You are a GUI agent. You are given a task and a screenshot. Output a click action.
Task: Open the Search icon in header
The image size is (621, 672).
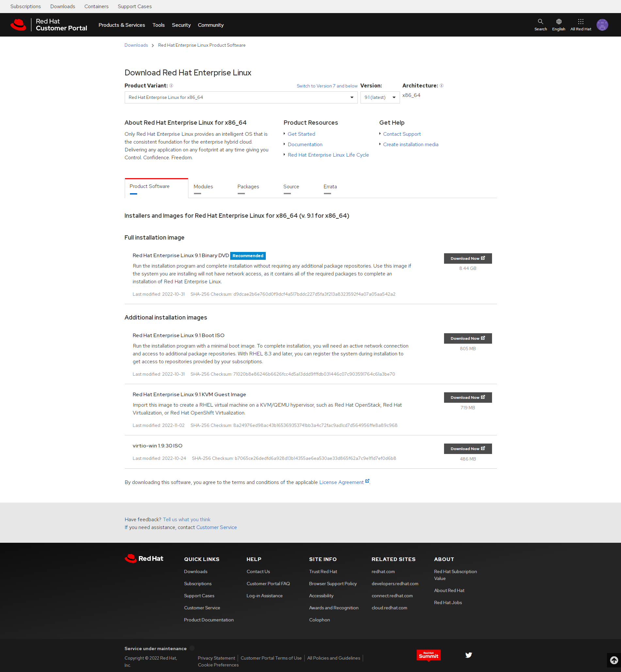540,24
